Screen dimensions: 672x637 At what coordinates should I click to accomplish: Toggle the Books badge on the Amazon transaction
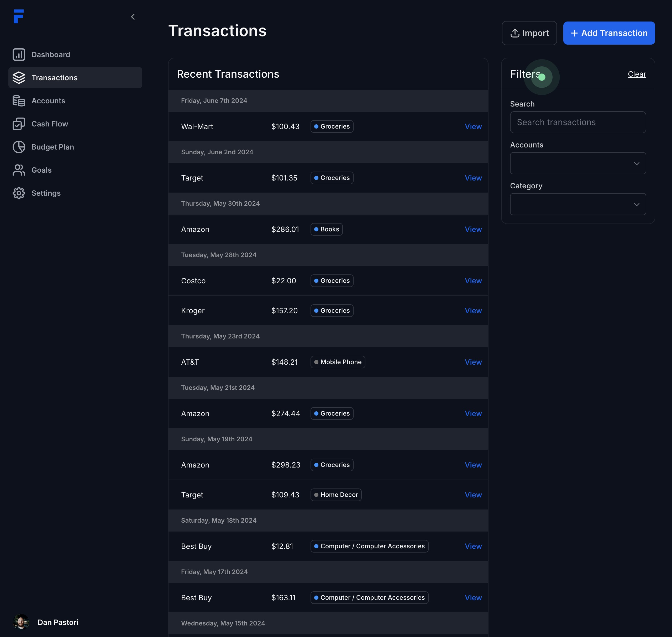click(x=326, y=229)
